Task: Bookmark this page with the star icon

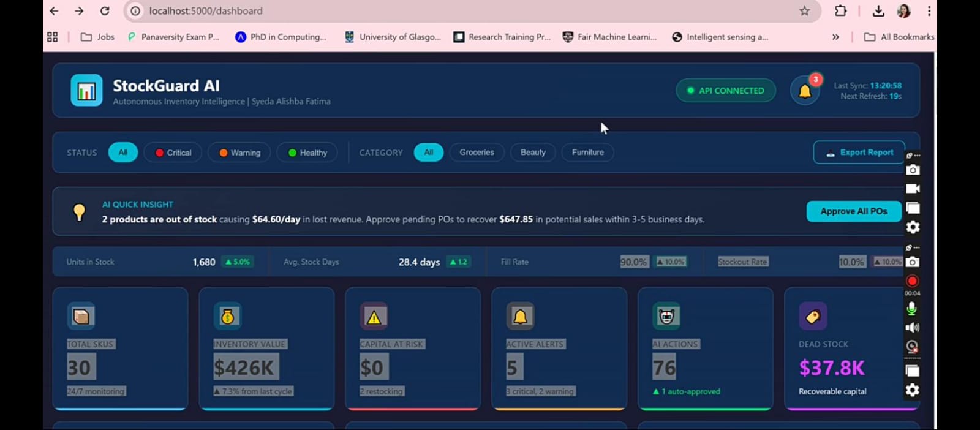Action: coord(804,11)
